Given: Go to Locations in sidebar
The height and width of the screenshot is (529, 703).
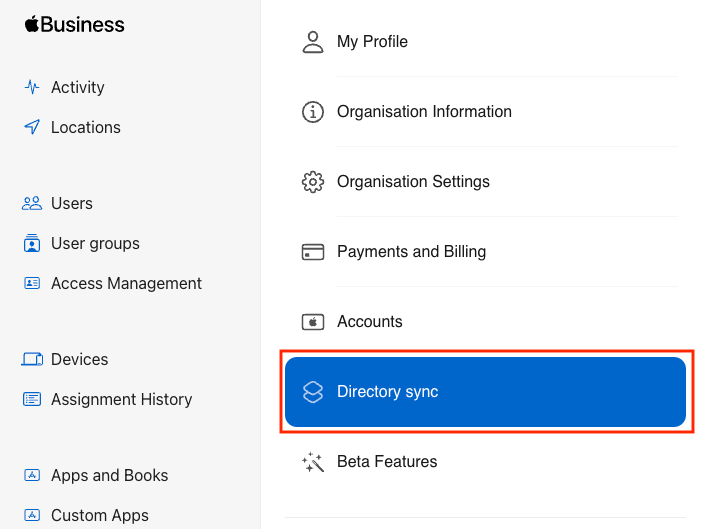Looking at the screenshot, I should pyautogui.click(x=85, y=127).
